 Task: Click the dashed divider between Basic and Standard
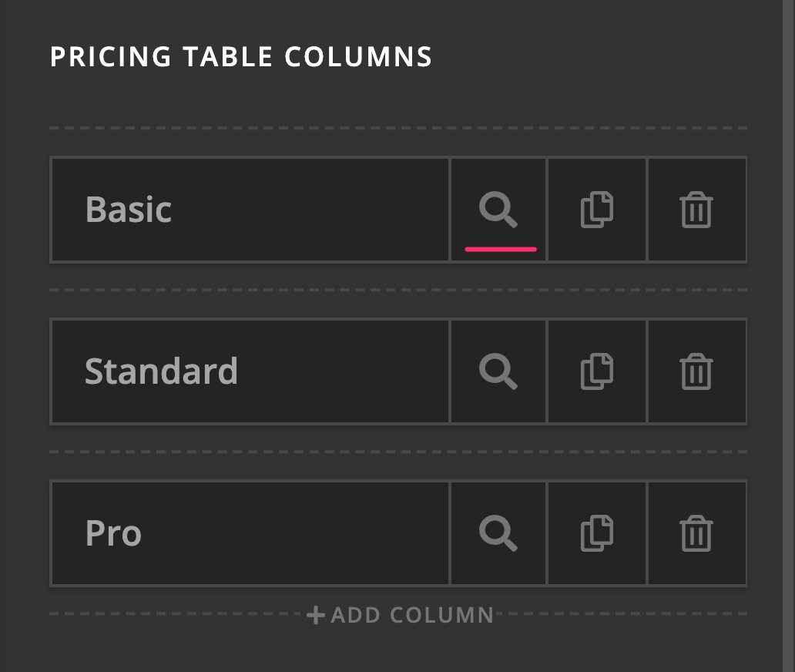398,290
